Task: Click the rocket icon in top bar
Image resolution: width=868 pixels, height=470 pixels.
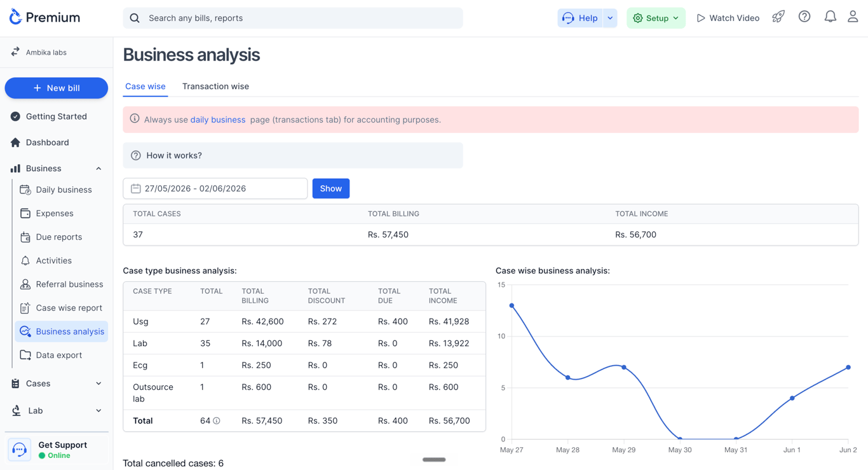Action: tap(778, 17)
